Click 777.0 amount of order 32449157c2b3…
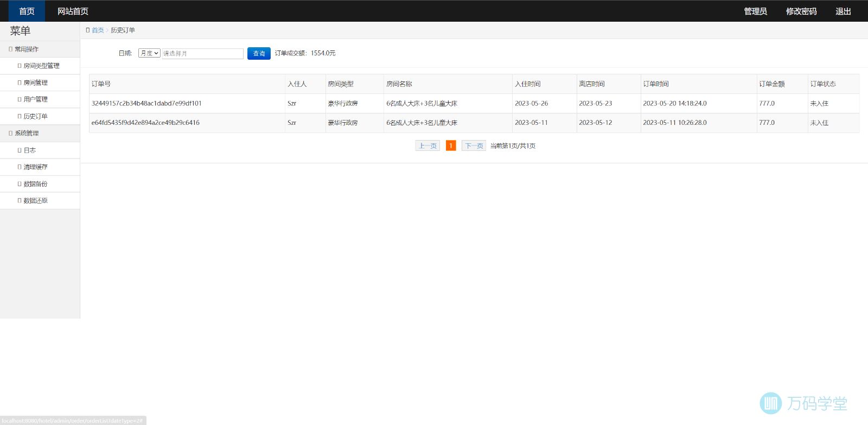Image resolution: width=868 pixels, height=425 pixels. 767,103
